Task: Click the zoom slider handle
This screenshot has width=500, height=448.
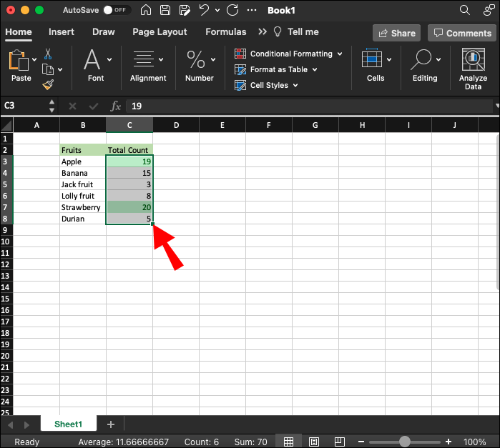Action: [405, 442]
